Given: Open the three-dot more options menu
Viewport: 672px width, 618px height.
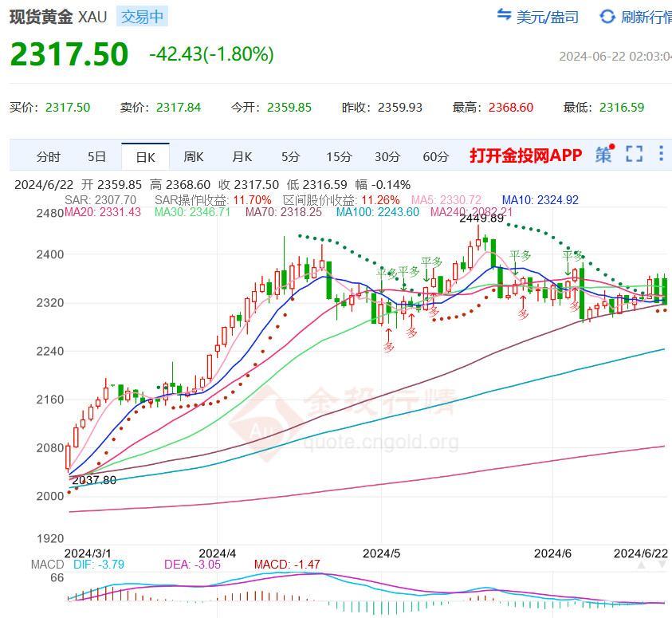Looking at the screenshot, I should (x=661, y=155).
